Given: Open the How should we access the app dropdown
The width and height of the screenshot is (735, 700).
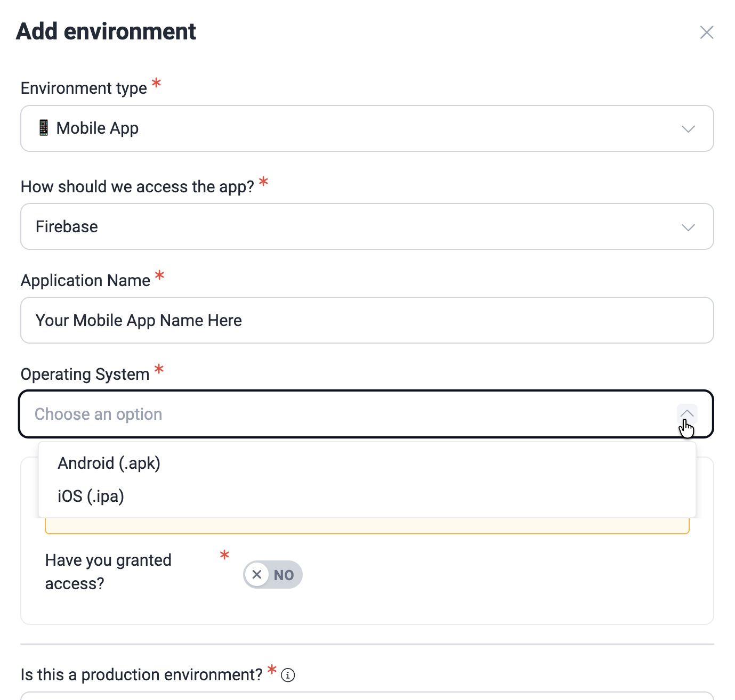Looking at the screenshot, I should coord(367,226).
